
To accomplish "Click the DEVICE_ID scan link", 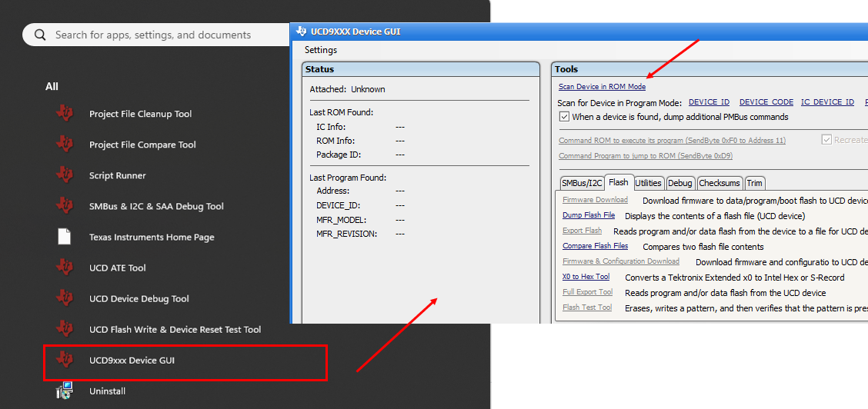I will pos(709,102).
